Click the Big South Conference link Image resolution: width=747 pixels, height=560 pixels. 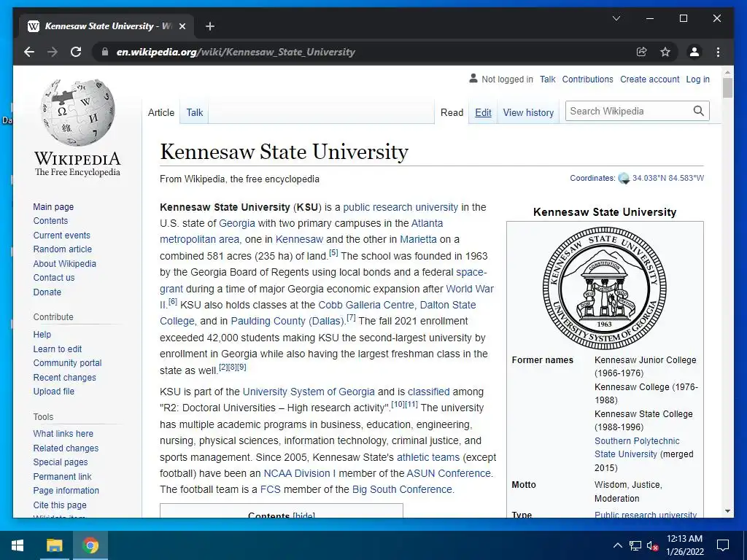coord(402,489)
